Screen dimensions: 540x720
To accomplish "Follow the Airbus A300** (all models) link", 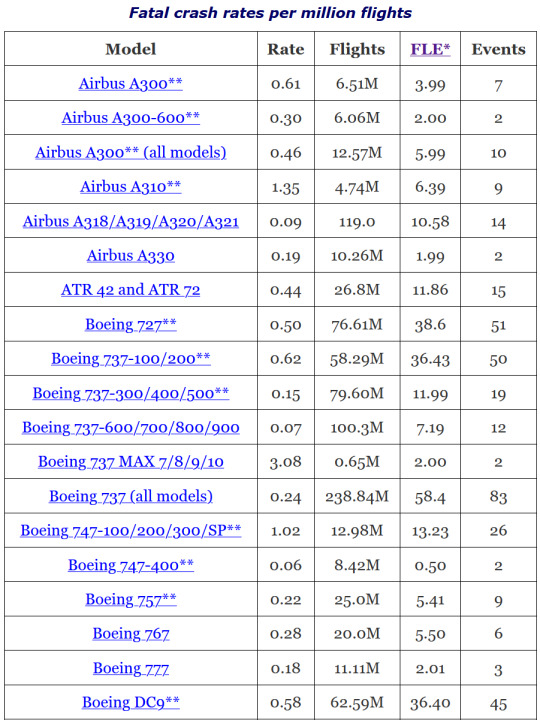I will click(x=130, y=152).
